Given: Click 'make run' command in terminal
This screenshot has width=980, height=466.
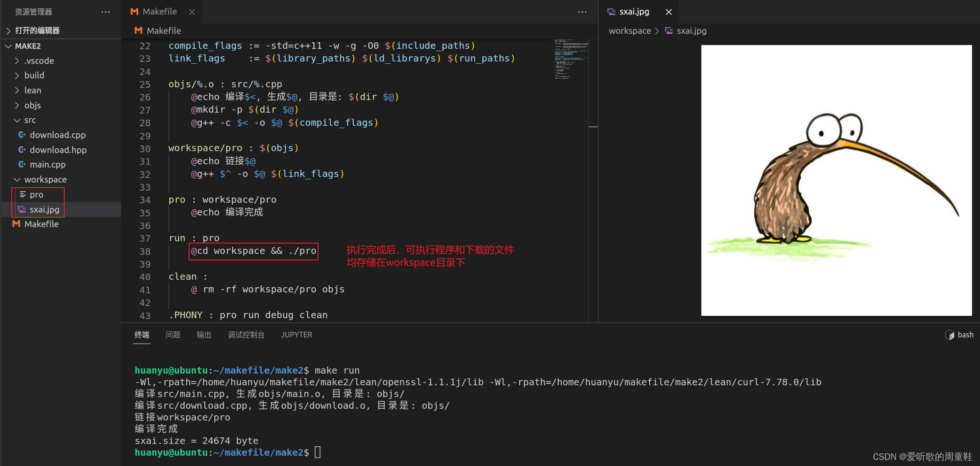Looking at the screenshot, I should point(337,370).
